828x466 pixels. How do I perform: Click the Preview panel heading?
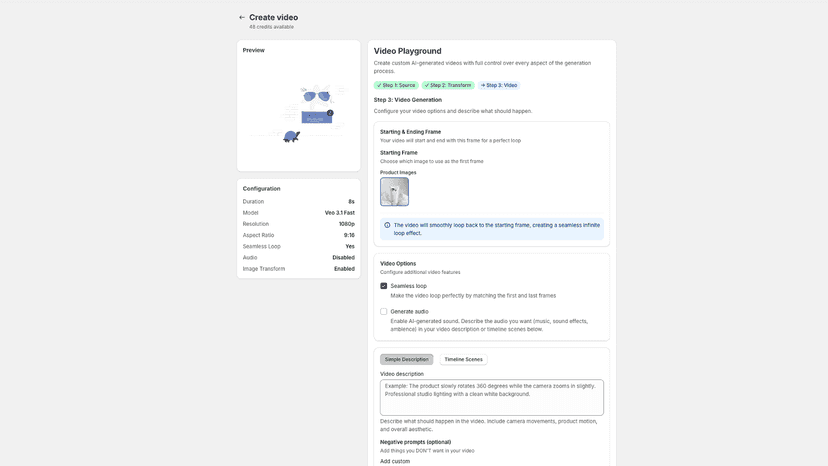tap(253, 50)
